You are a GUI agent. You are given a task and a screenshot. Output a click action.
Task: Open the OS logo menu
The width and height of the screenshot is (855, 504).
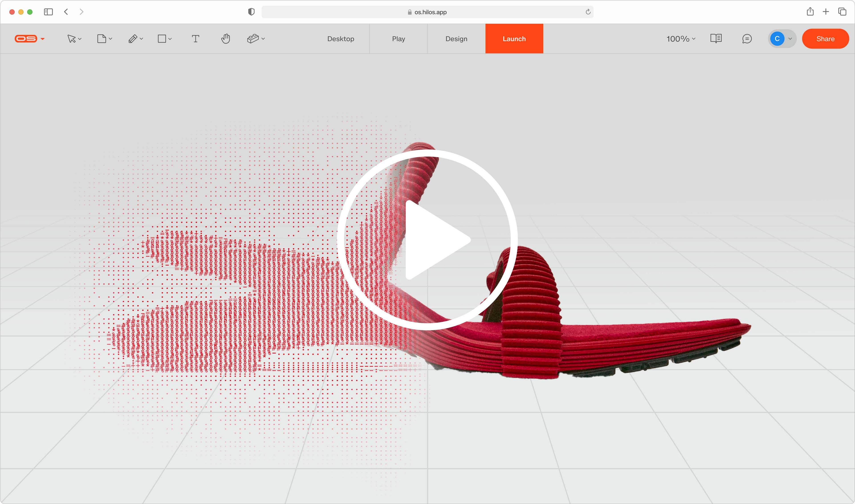pos(26,39)
